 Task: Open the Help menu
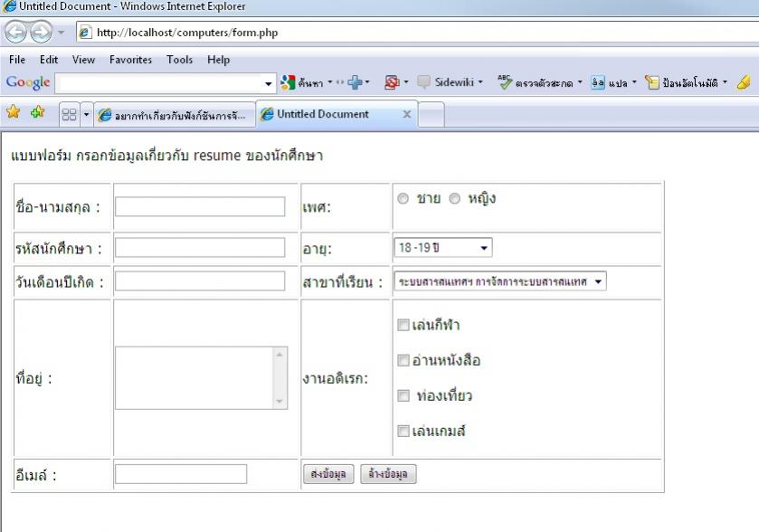tap(218, 60)
